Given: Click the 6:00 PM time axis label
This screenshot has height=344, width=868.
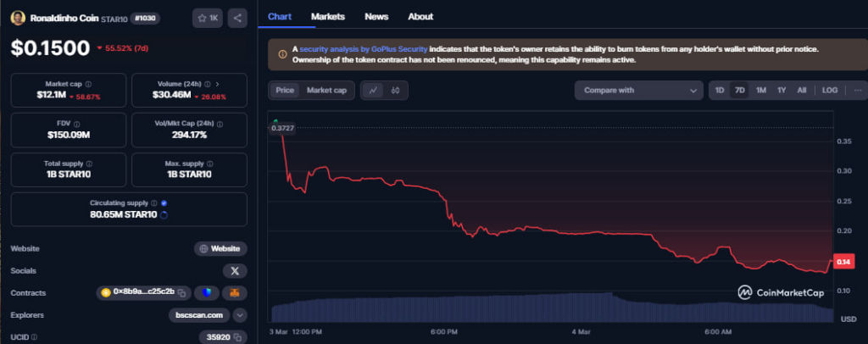Looking at the screenshot, I should [x=442, y=332].
